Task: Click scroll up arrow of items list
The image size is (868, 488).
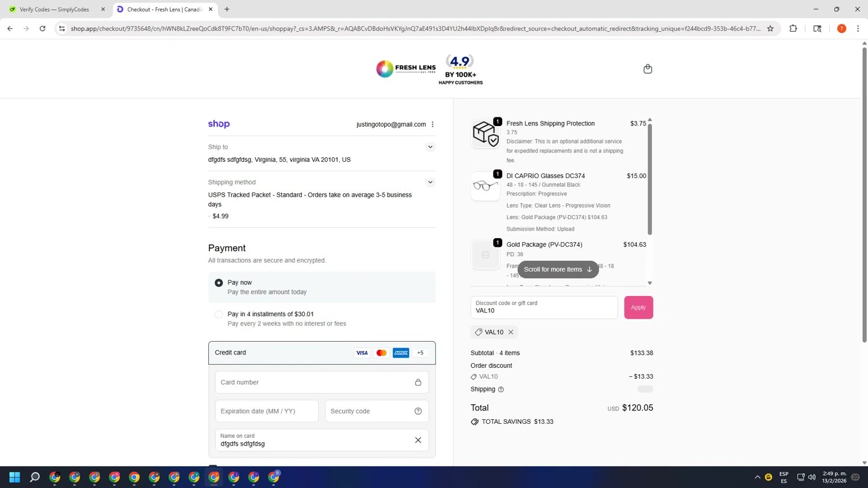Action: 650,120
